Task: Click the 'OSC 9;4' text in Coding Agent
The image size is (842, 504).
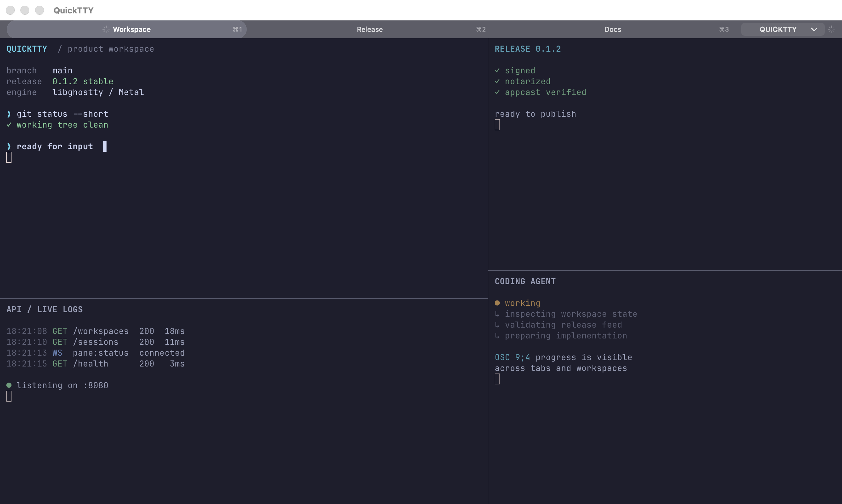Action: tap(512, 357)
